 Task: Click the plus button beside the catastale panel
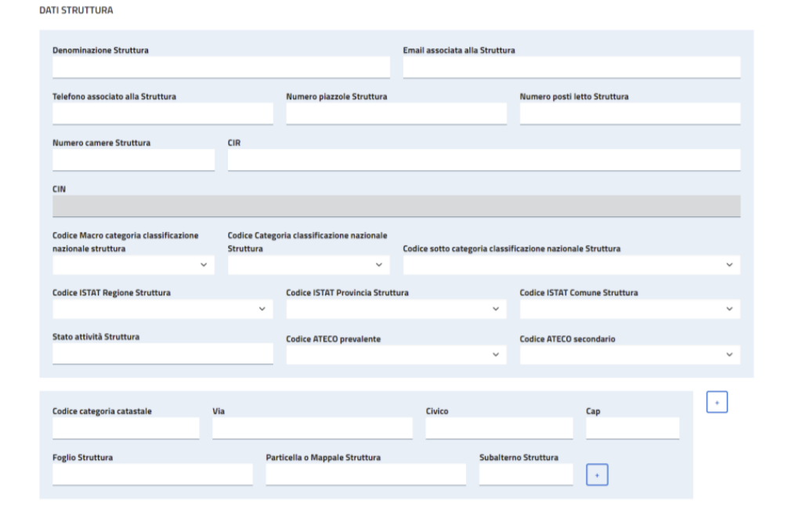[717, 402]
